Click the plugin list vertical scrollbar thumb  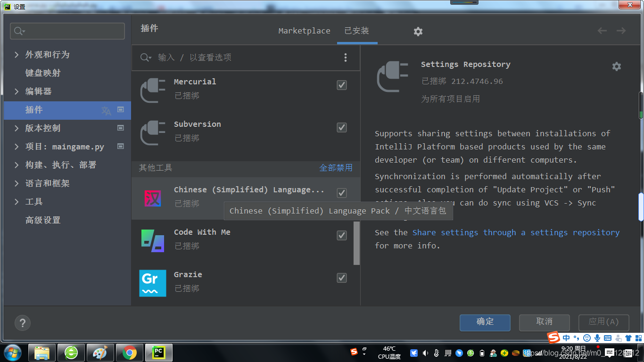point(357,243)
